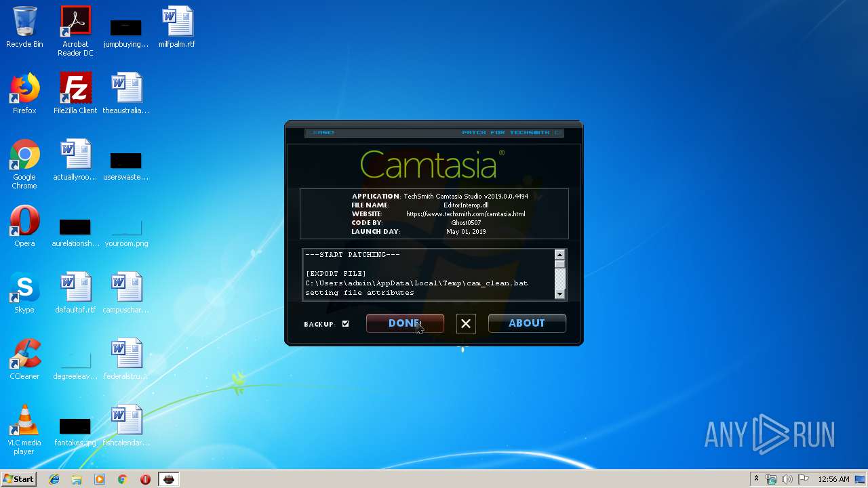Open FileZilla Client shortcut
Viewport: 868px width, 488px height.
point(75,94)
